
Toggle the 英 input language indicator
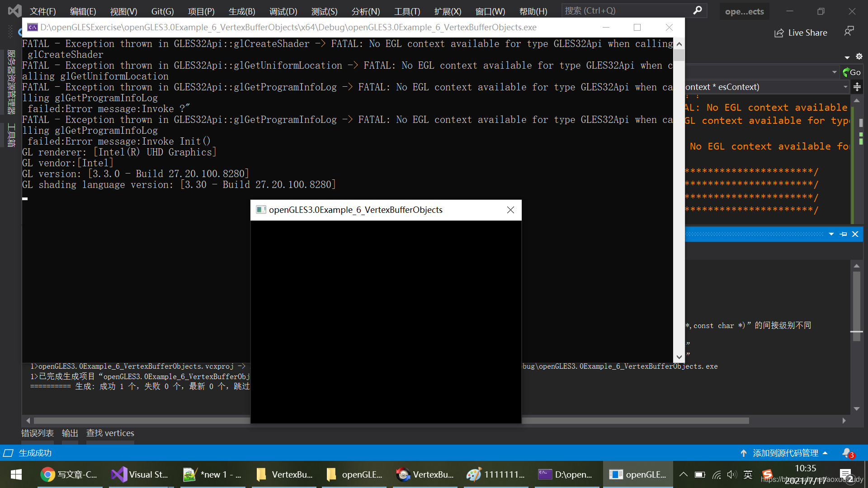[x=748, y=474]
